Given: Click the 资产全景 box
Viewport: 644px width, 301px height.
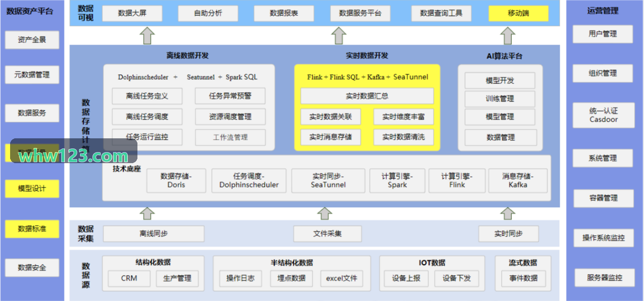Looking at the screenshot, I should (x=32, y=40).
